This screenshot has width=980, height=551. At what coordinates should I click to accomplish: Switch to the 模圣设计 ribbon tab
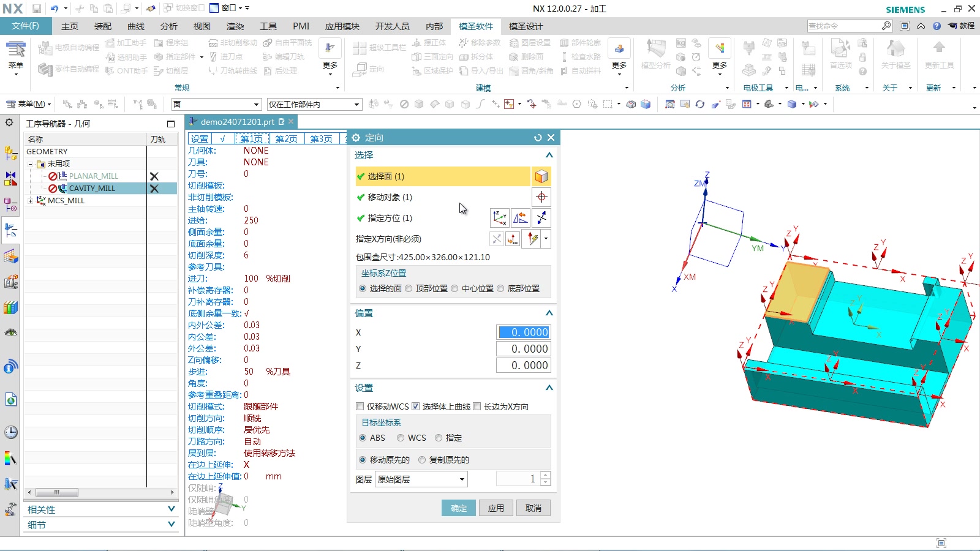(526, 26)
